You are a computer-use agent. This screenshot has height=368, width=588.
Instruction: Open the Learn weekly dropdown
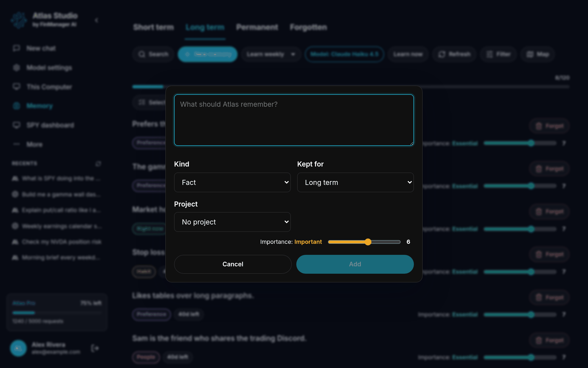tap(271, 54)
